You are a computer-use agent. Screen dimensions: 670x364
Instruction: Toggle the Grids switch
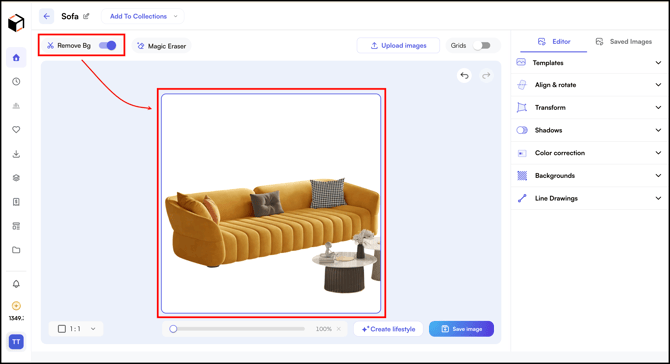tap(482, 45)
